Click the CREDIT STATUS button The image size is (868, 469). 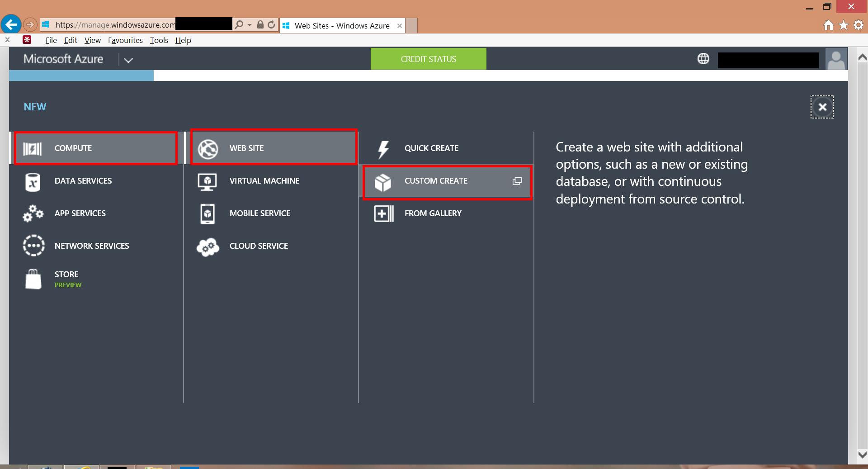point(428,59)
